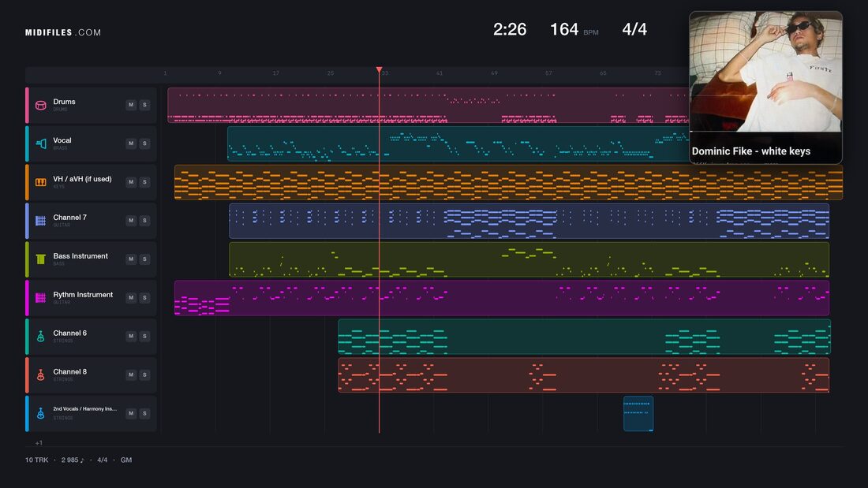Click the pink Drums MIDI clip
Image resolution: width=868 pixels, height=488 pixels.
pos(428,105)
